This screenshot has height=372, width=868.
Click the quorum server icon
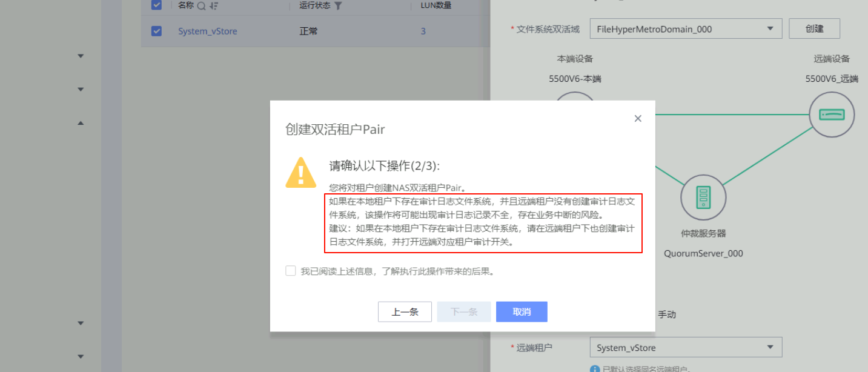coord(703,198)
